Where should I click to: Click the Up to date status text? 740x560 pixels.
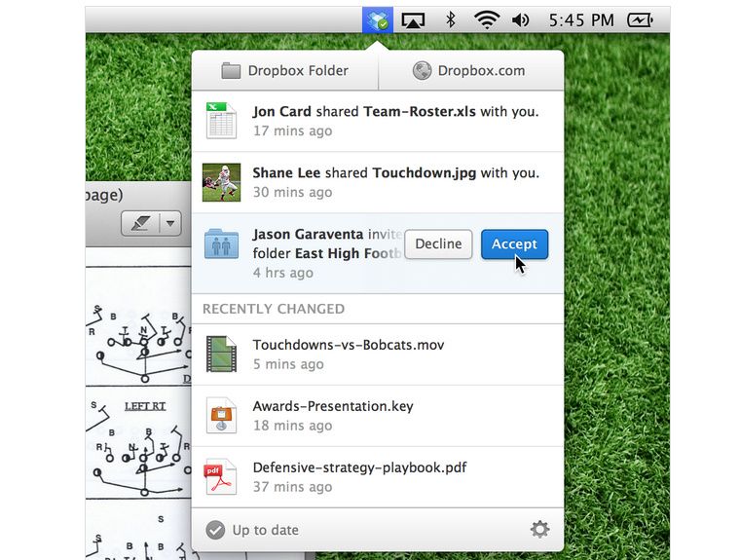(265, 530)
